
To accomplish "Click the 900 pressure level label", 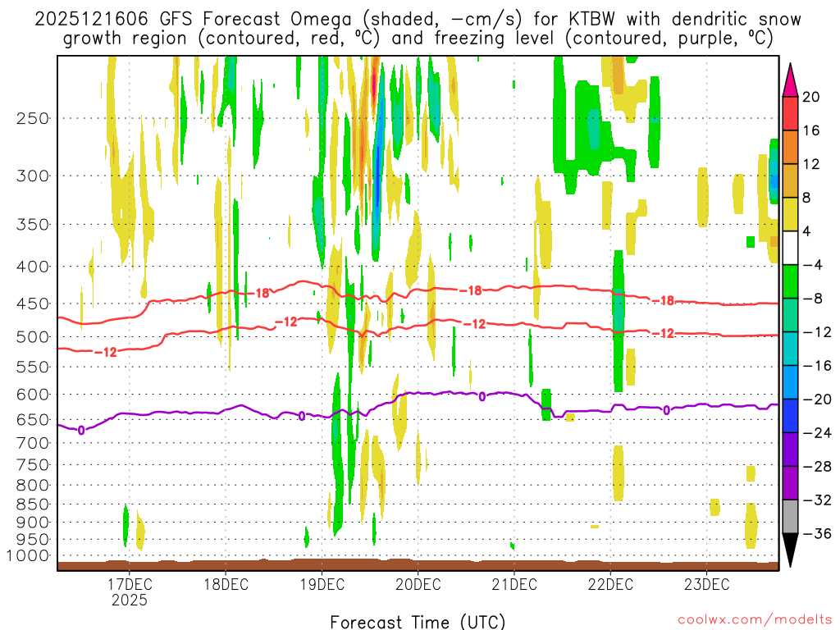I will pyautogui.click(x=33, y=523).
